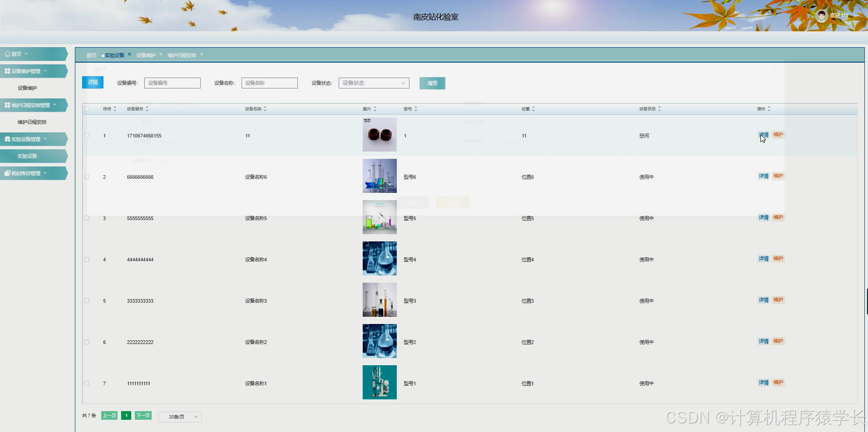The width and height of the screenshot is (868, 432).
Task: Close the 实验设备 tab with its X
Action: coord(129,54)
